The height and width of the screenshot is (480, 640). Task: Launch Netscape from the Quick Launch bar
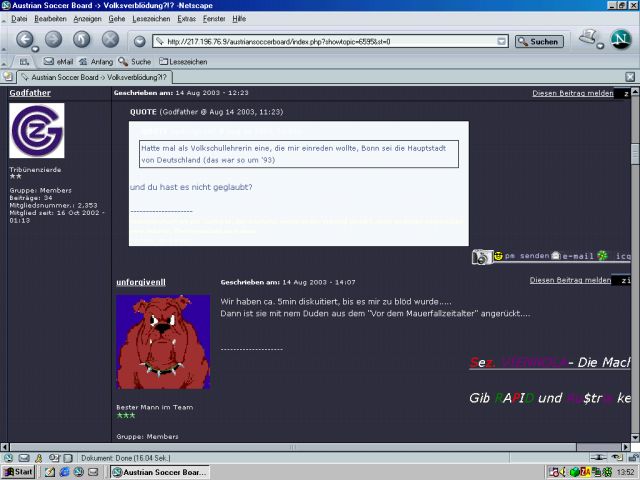[78, 472]
